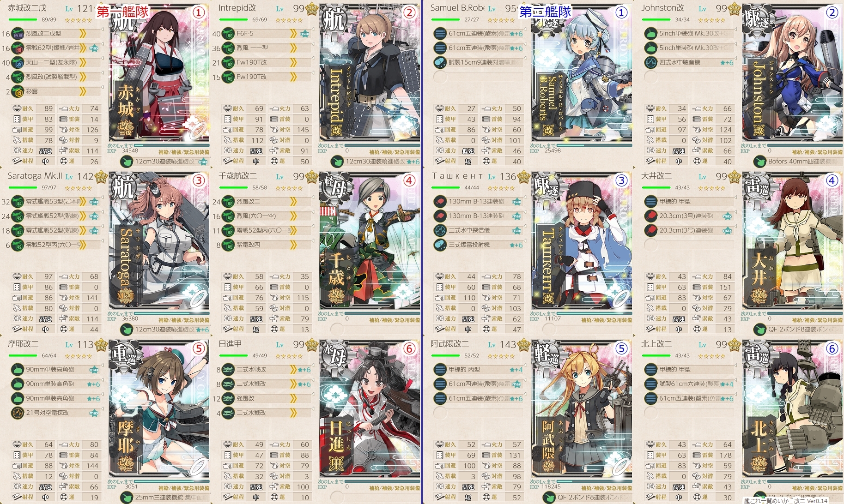844x504 pixels.
Task: Click the 補給/補強/緊急用装備 text under 赤城
Action: tap(184, 152)
